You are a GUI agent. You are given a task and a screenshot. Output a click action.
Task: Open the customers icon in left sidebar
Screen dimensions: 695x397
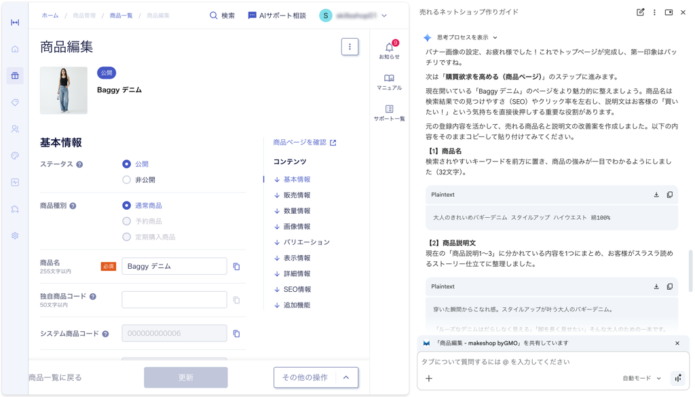click(x=15, y=129)
